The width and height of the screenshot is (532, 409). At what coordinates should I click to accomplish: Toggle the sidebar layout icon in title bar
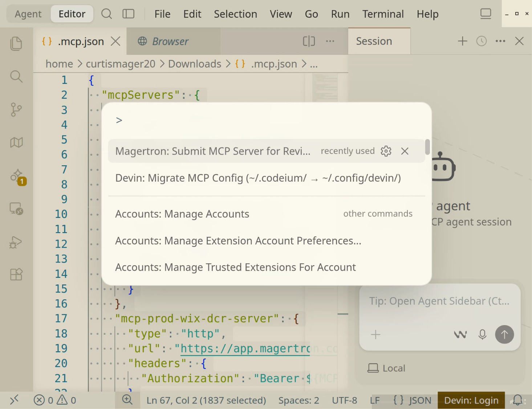pyautogui.click(x=128, y=14)
